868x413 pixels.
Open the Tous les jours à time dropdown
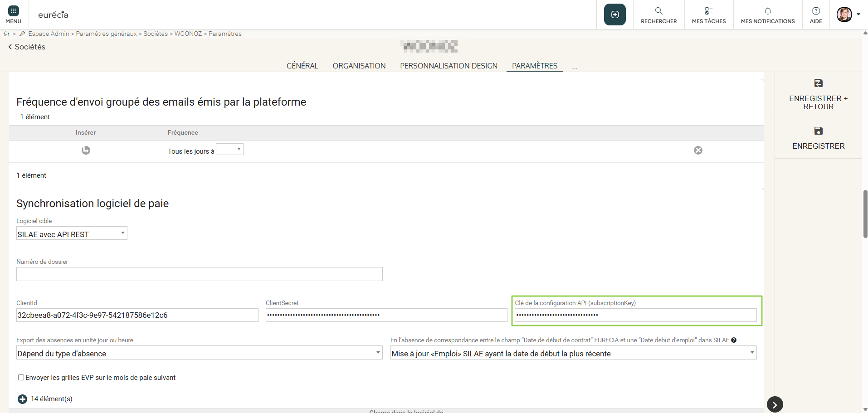(230, 149)
